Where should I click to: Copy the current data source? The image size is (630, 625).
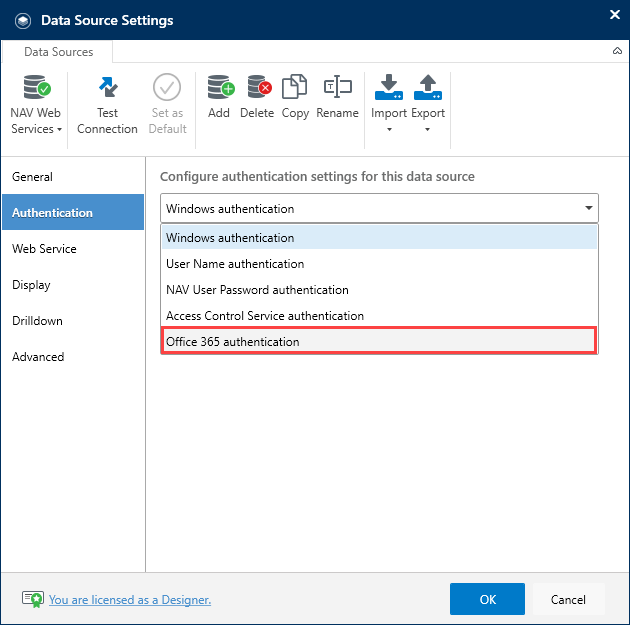tap(295, 97)
